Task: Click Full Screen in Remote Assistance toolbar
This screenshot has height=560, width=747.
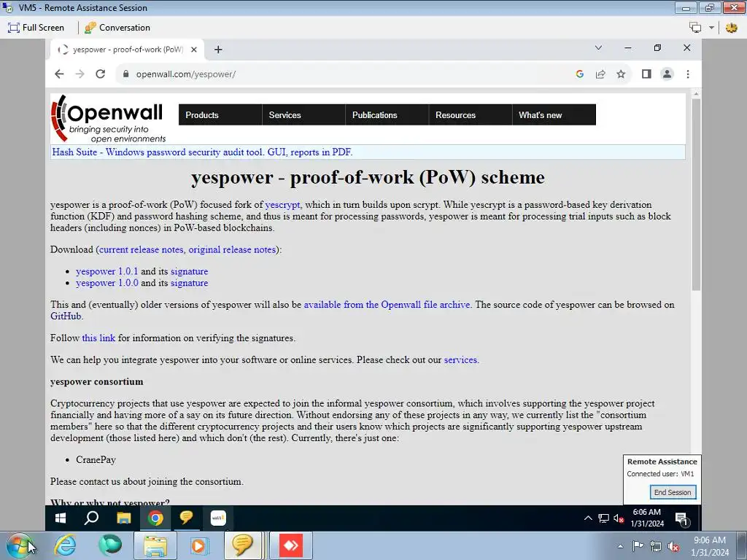Action: coord(36,28)
